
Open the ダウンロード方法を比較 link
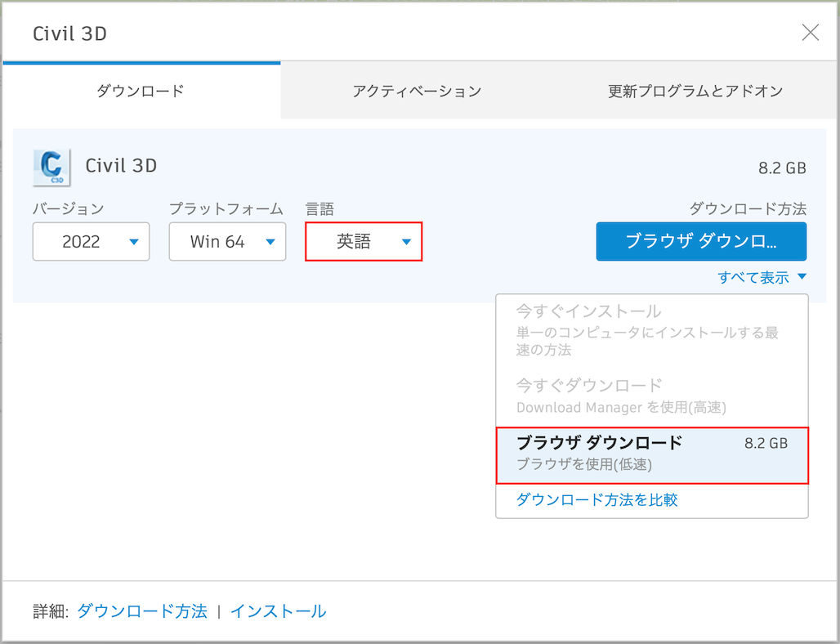pyautogui.click(x=596, y=500)
